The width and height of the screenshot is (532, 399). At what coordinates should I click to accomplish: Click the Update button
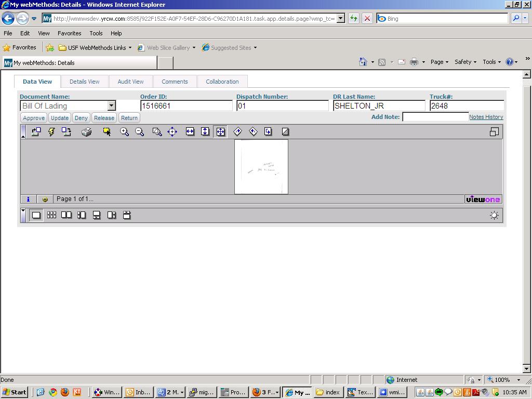click(x=60, y=118)
